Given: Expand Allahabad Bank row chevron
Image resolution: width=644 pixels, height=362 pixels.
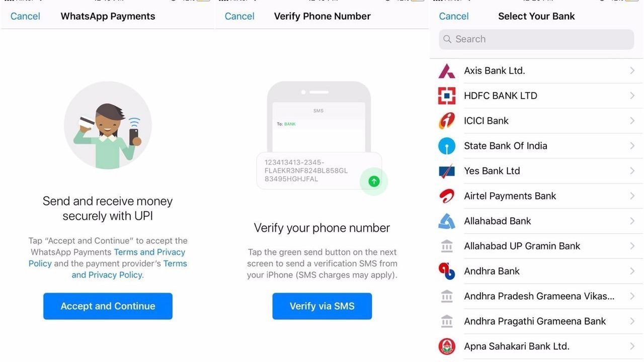Looking at the screenshot, I should (632, 221).
